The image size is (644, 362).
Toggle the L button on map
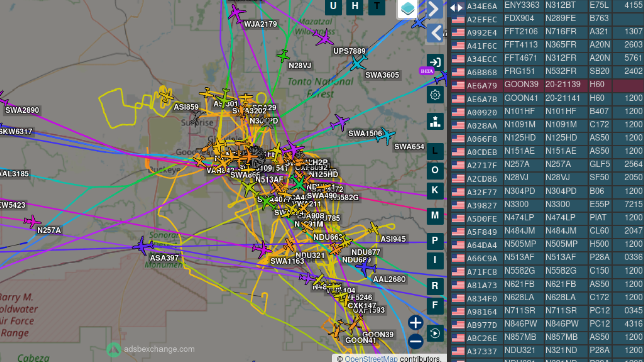435,151
